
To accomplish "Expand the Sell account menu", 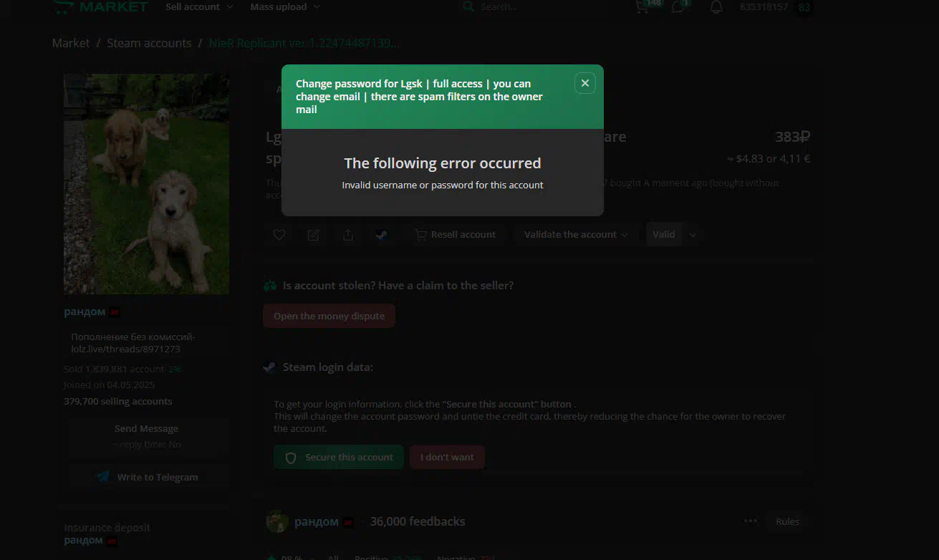I will 199,7.
